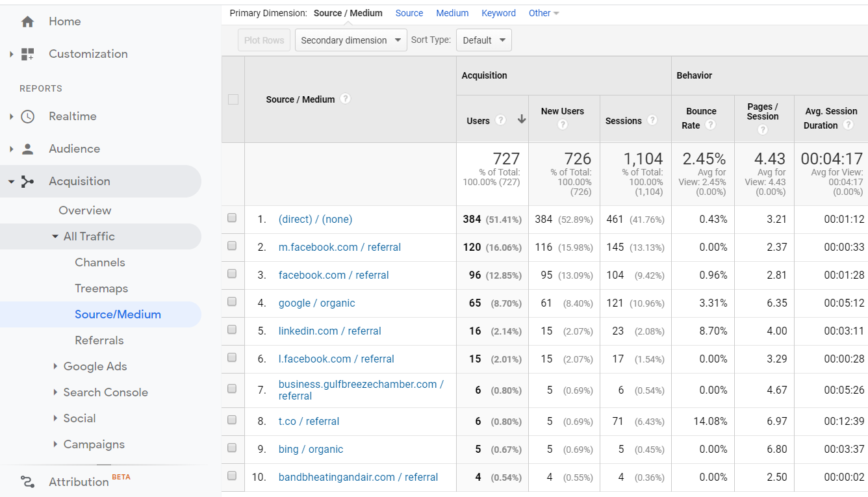The width and height of the screenshot is (868, 497).
Task: Check the bandbheatingandair.com row box
Action: coord(232,476)
